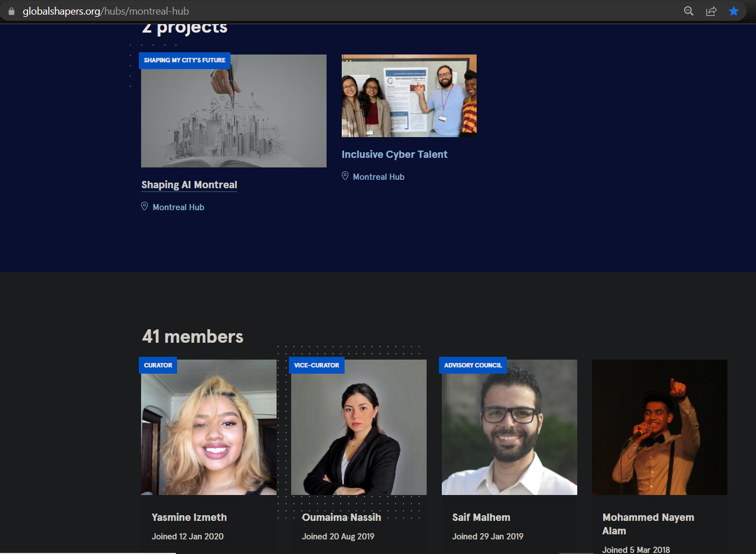
Task: Click the Vice-Curator badge on Oumaima's card
Action: pos(316,365)
